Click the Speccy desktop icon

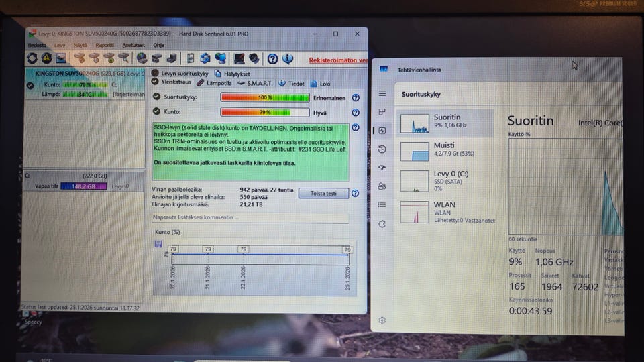coord(32,318)
